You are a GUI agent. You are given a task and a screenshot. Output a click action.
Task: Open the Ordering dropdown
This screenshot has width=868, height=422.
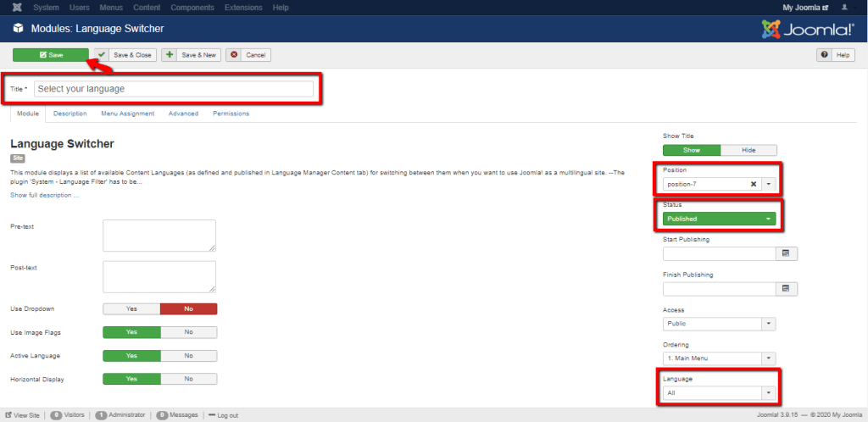pyautogui.click(x=720, y=358)
